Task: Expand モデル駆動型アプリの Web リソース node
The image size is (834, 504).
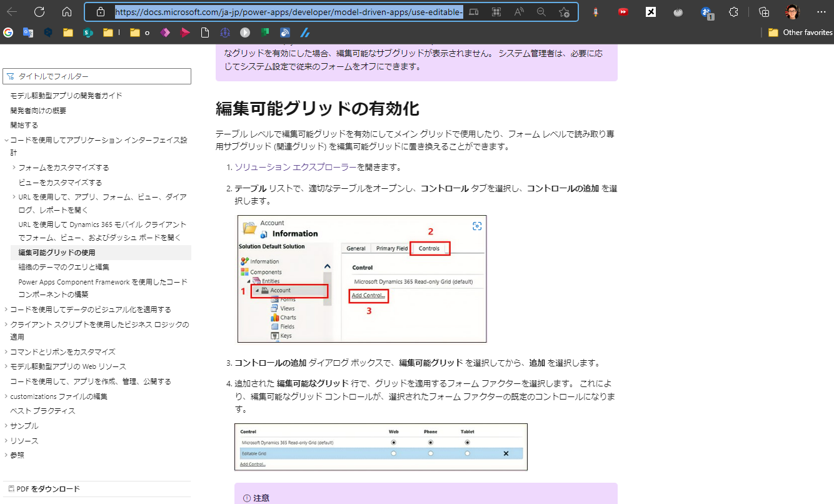Action: click(x=6, y=366)
